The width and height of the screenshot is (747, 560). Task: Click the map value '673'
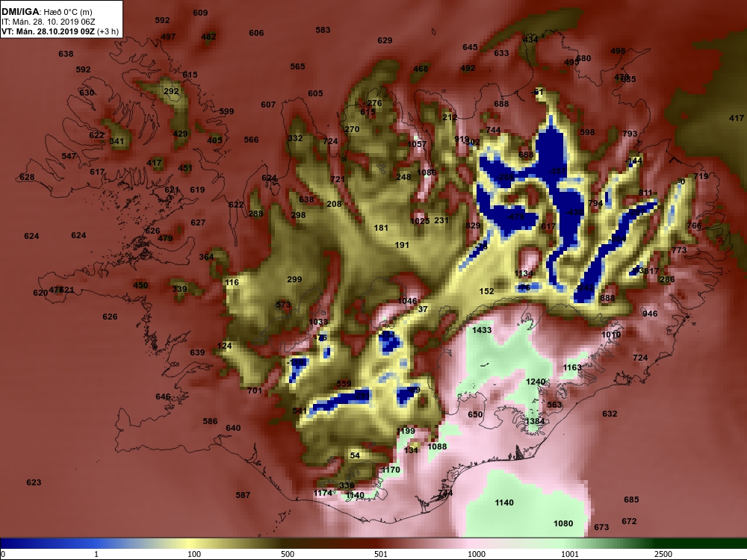pyautogui.click(x=601, y=528)
